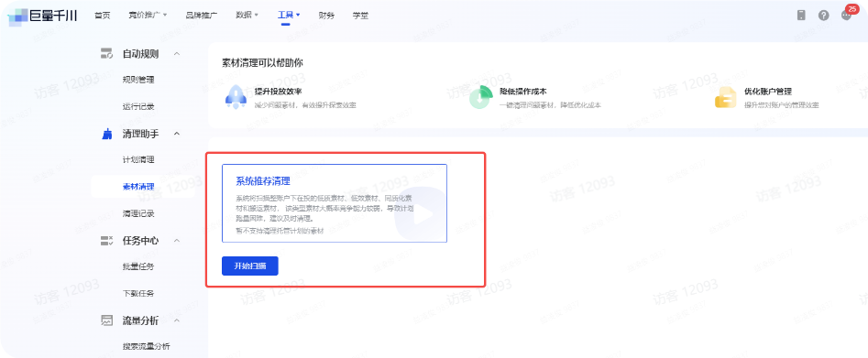Collapse the 任务中心 section chevron
Image resolution: width=868 pixels, height=358 pixels.
(177, 241)
